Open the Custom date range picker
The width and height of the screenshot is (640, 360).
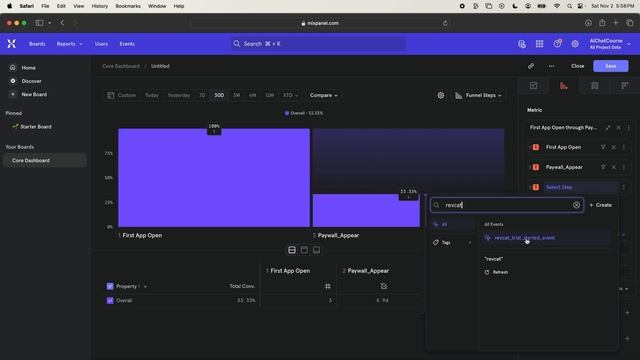(x=122, y=95)
